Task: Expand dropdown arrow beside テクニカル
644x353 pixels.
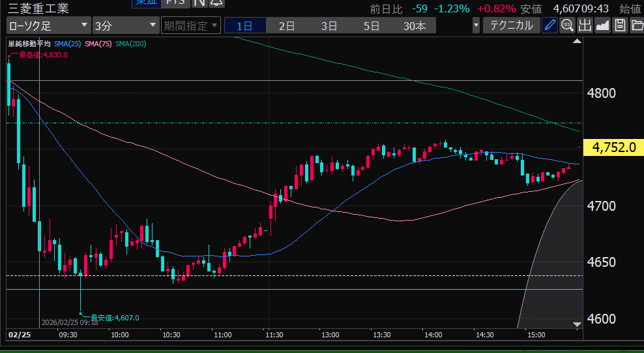Action: click(476, 25)
